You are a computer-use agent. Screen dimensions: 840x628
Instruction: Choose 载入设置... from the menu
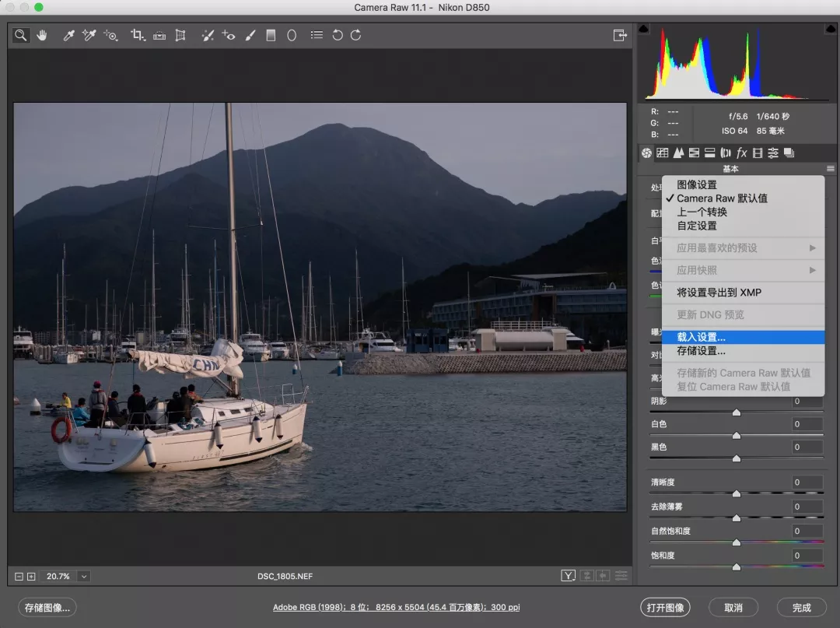point(701,337)
